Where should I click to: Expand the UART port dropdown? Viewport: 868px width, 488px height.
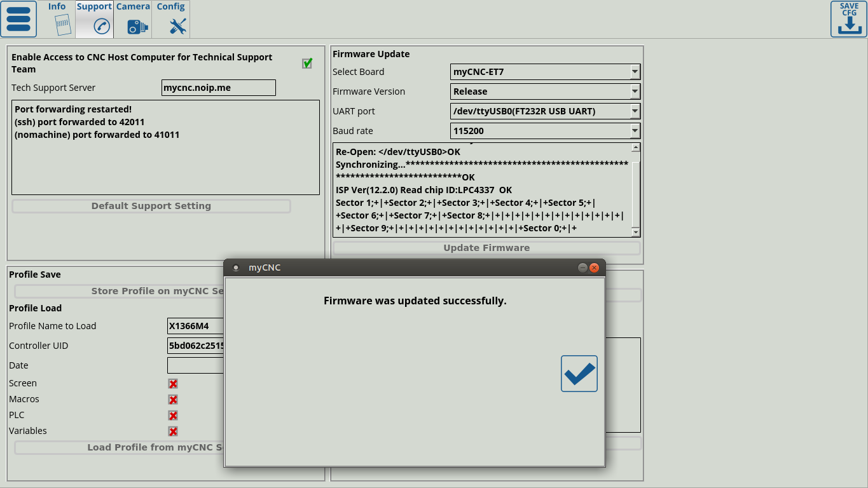635,111
